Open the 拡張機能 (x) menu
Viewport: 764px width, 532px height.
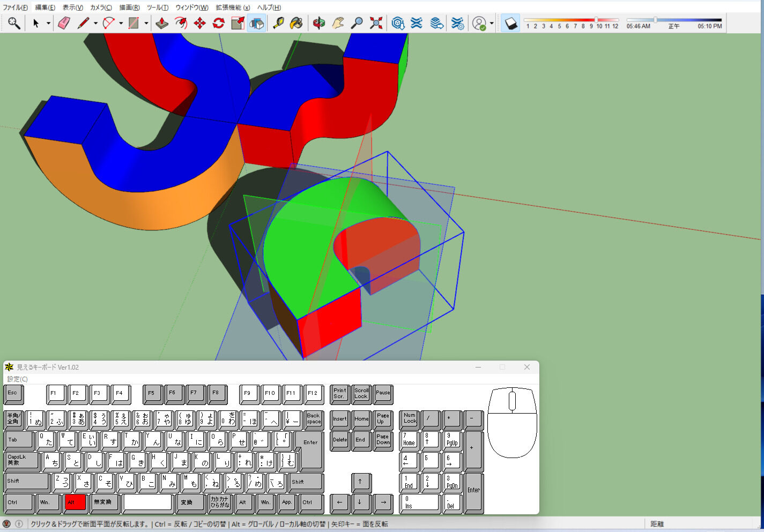pos(233,8)
